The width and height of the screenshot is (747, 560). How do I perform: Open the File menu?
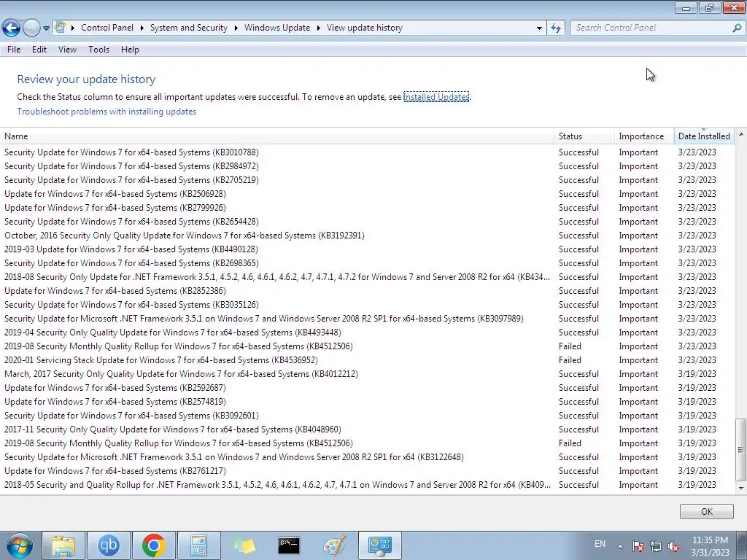[14, 50]
